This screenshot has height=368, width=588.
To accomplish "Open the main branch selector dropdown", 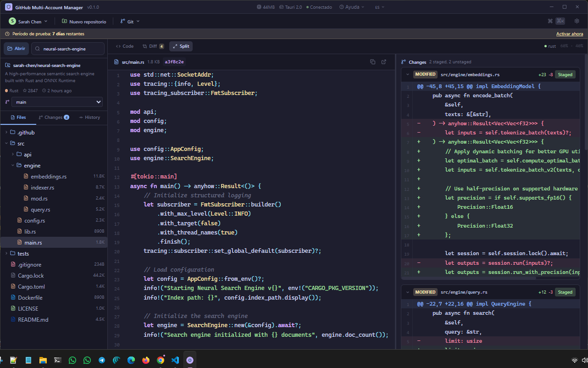I will click(x=57, y=102).
